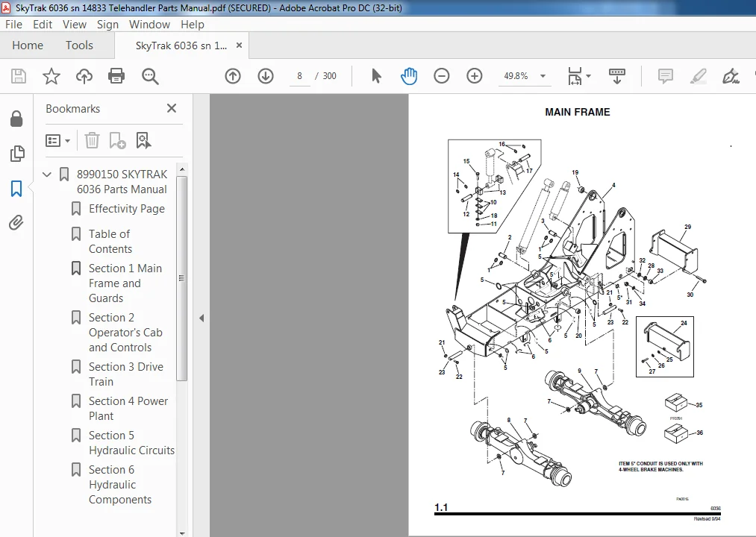Click the page number input field
This screenshot has width=756, height=537.
pos(299,76)
